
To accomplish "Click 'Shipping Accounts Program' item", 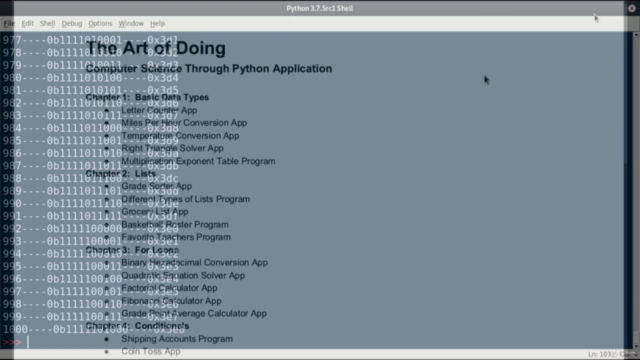I will pos(177,339).
